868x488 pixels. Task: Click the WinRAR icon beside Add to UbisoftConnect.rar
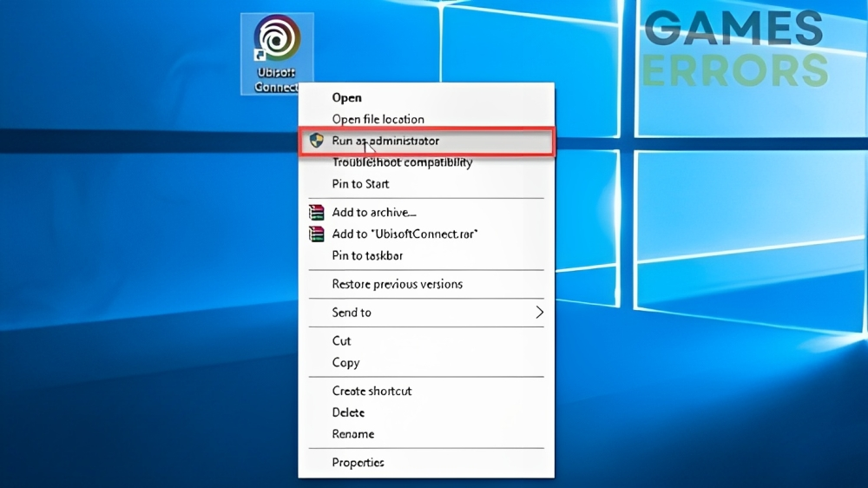[x=316, y=234]
